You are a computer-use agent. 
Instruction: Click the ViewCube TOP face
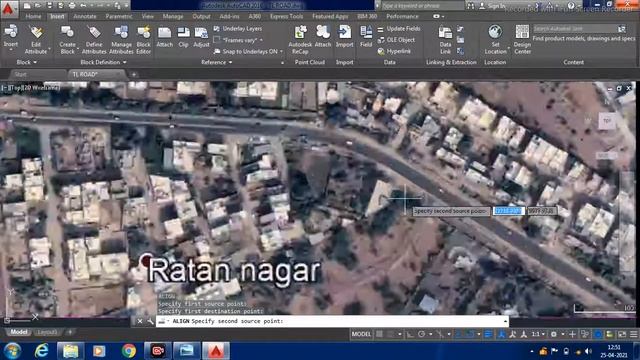607,121
